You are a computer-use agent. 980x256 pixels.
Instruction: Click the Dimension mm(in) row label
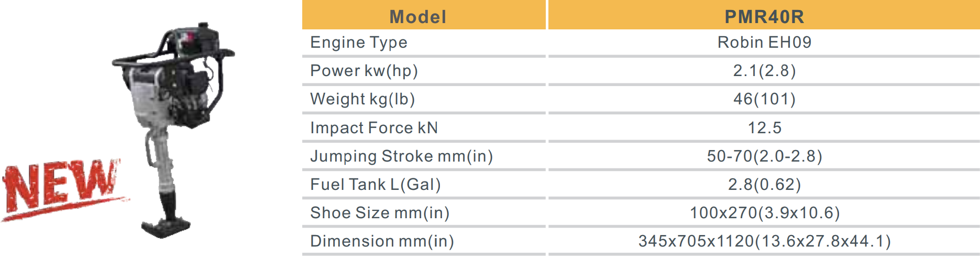point(382,241)
